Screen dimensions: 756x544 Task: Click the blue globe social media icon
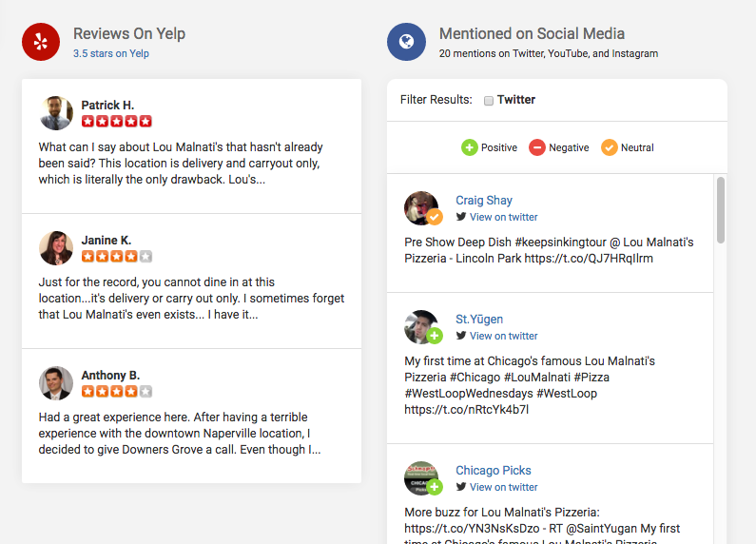click(406, 42)
